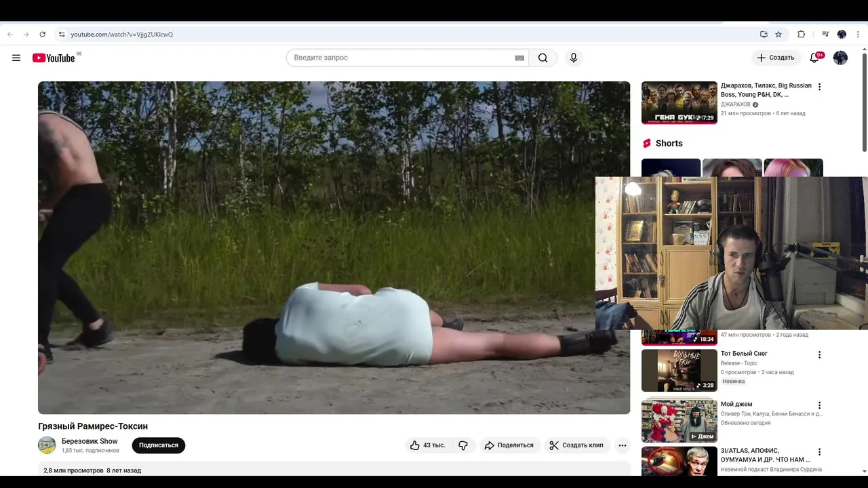The height and width of the screenshot is (488, 868).
Task: Open media controls icon in Chrome toolbar
Action: (x=825, y=35)
